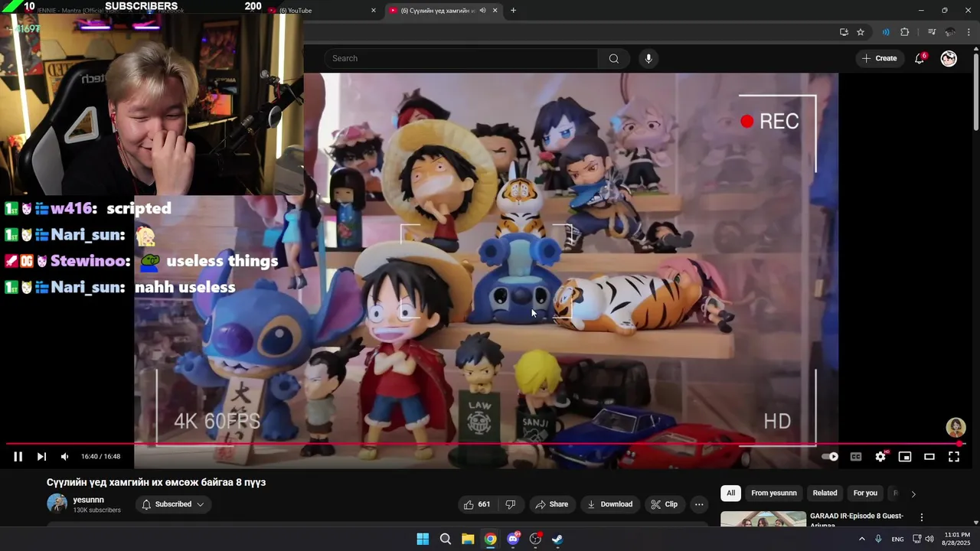Click the system tray microphone icon

878,539
